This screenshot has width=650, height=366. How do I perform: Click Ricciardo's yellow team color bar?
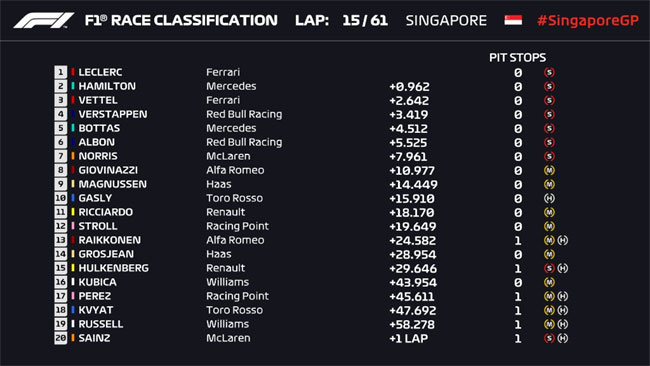click(73, 212)
